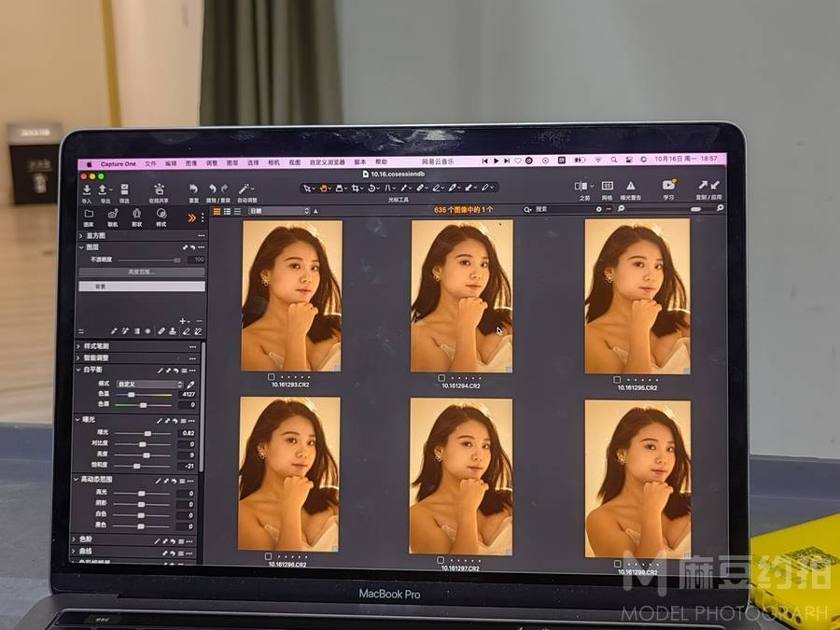The height and width of the screenshot is (630, 840).
Task: Tick the color tag box under 10.161294.CR2
Action: tap(441, 378)
